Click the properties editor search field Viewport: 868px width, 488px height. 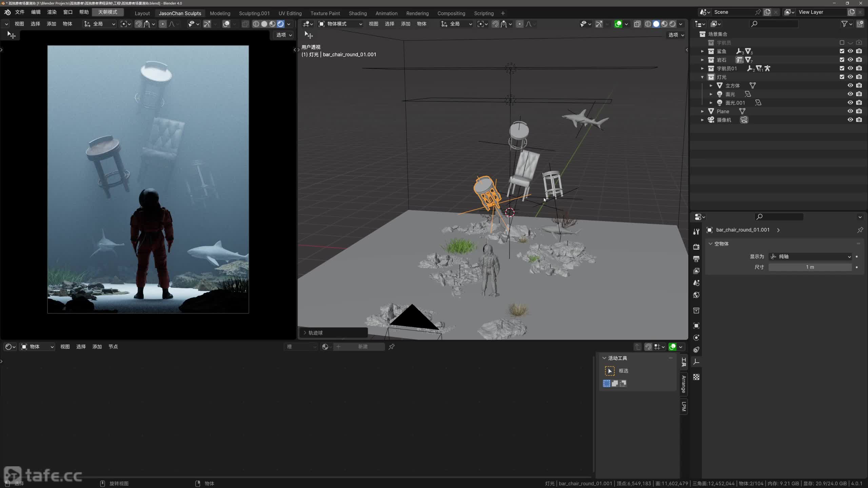click(x=779, y=217)
